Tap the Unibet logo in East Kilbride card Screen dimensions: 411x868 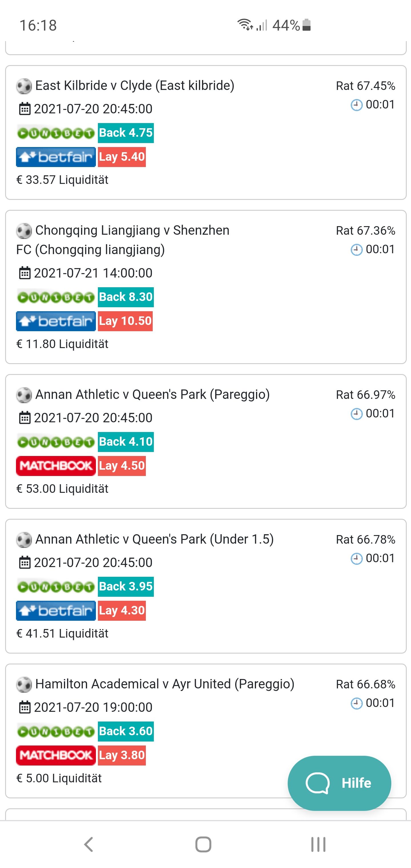pos(56,133)
